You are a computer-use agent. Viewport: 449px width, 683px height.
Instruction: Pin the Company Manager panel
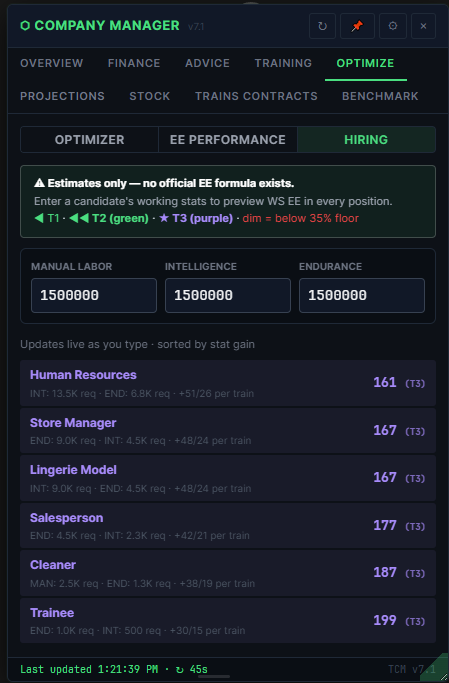pos(357,26)
